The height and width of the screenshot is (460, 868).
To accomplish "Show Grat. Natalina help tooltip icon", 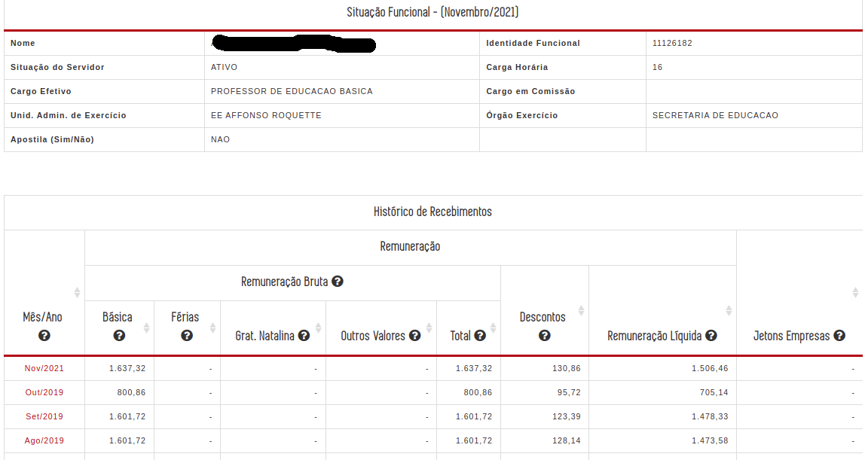I will coord(304,336).
